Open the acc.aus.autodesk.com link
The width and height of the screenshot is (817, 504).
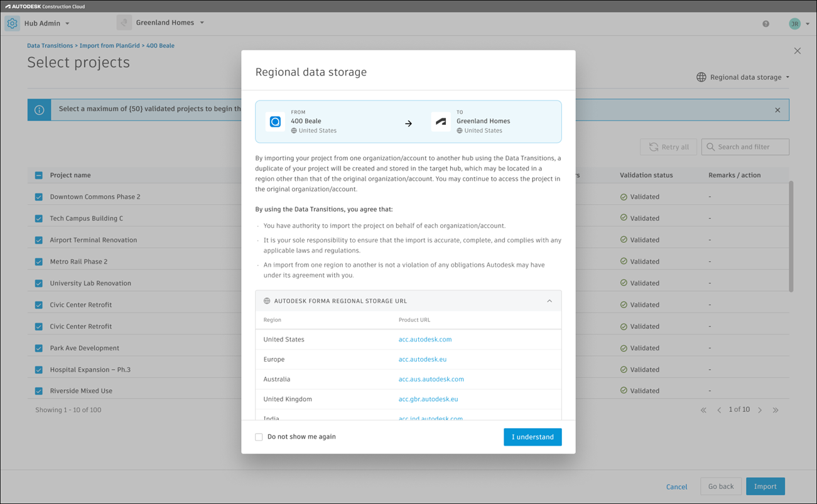click(x=431, y=379)
